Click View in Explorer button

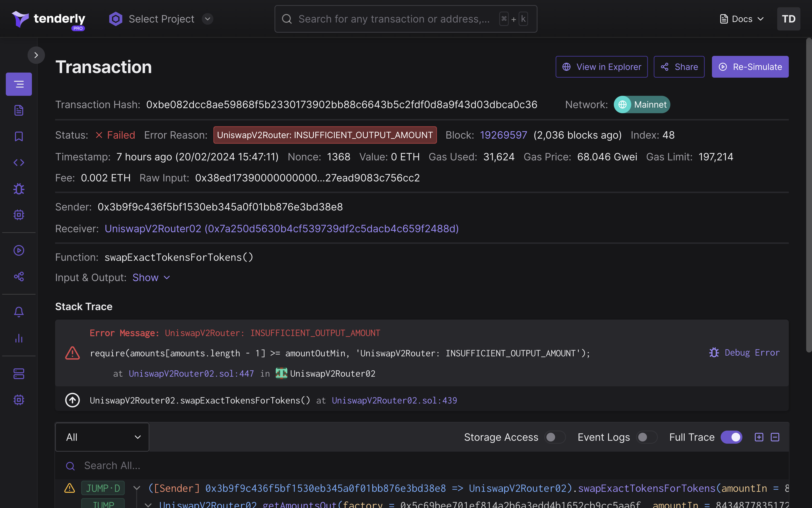click(602, 67)
